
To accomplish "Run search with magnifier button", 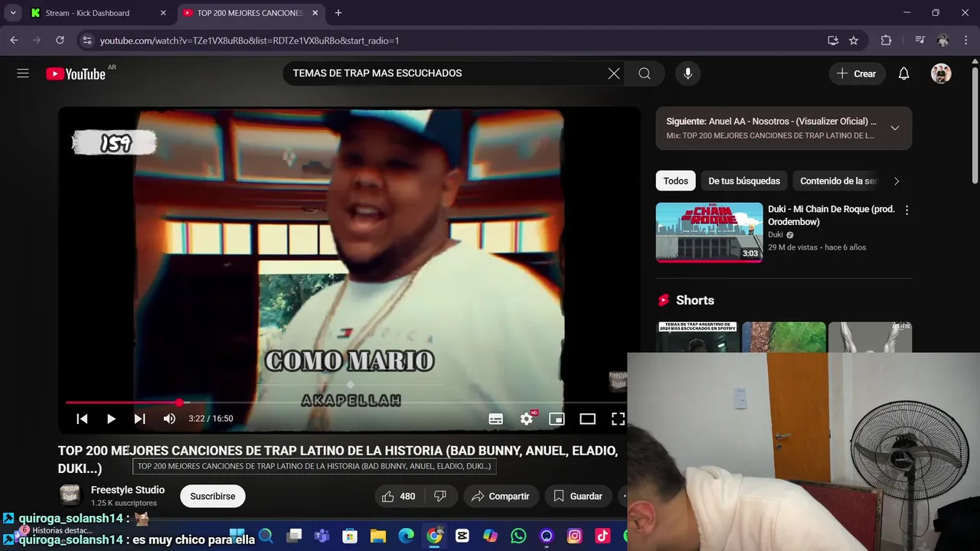I will (x=645, y=73).
